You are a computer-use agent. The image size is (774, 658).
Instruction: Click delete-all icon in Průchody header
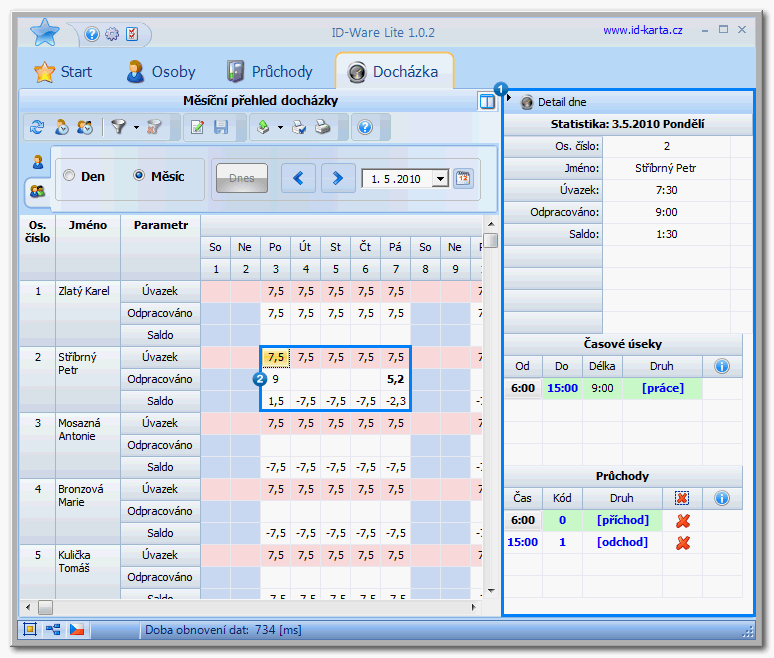[682, 499]
